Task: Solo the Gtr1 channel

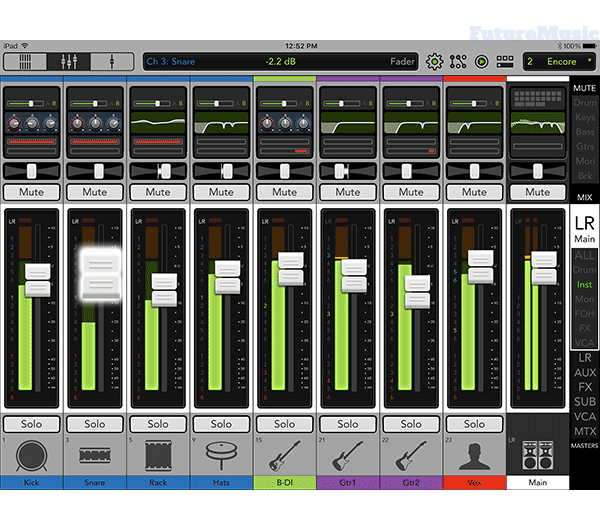Action: tap(348, 424)
